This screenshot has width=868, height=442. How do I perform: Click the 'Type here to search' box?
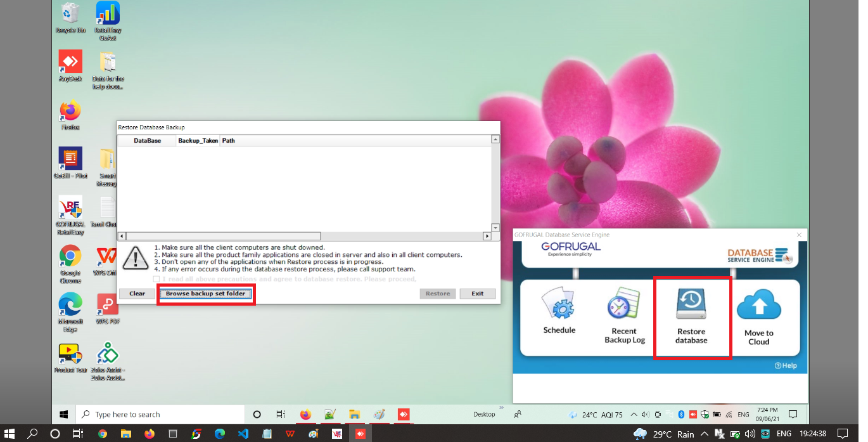click(x=160, y=415)
